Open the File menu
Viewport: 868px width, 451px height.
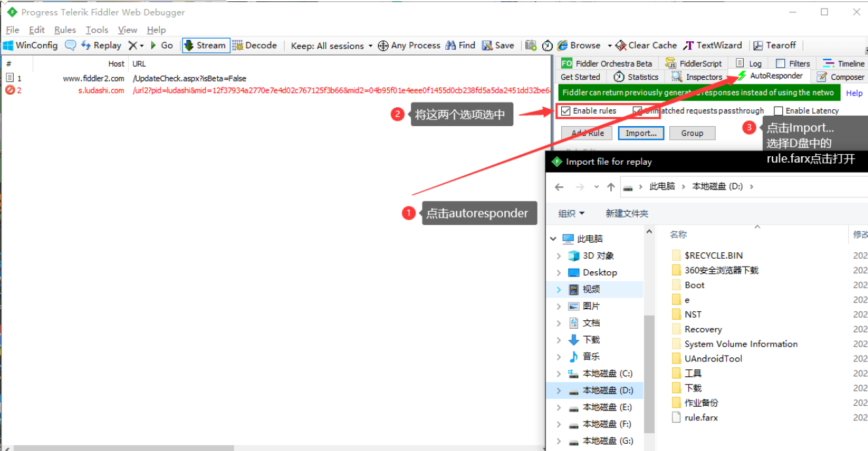pyautogui.click(x=12, y=29)
